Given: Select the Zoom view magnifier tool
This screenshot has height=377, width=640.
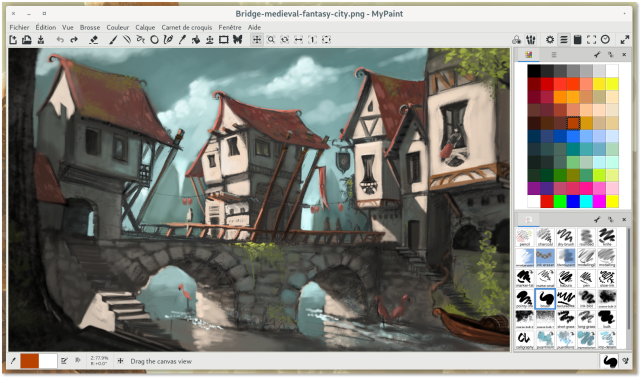Looking at the screenshot, I should coord(271,40).
